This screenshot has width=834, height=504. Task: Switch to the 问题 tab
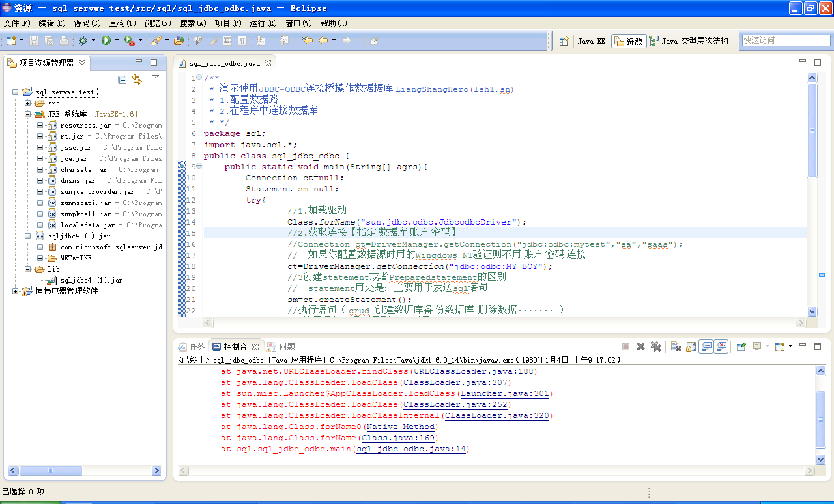pos(282,347)
